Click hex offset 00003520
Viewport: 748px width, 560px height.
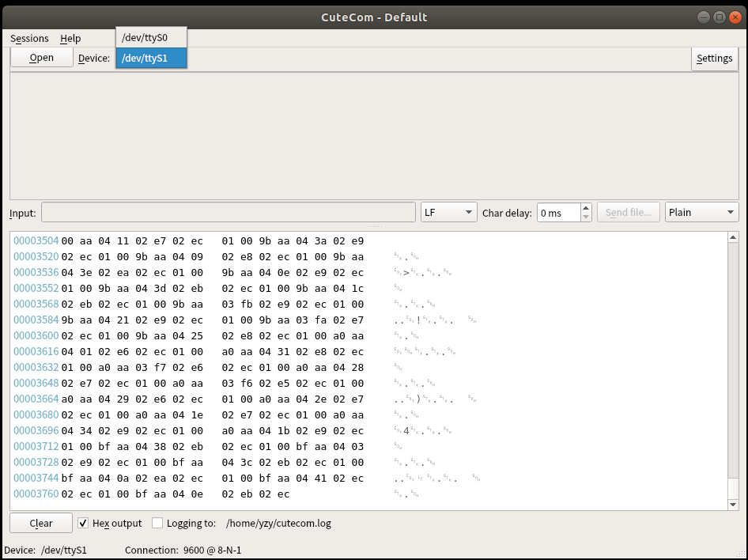(x=36, y=256)
